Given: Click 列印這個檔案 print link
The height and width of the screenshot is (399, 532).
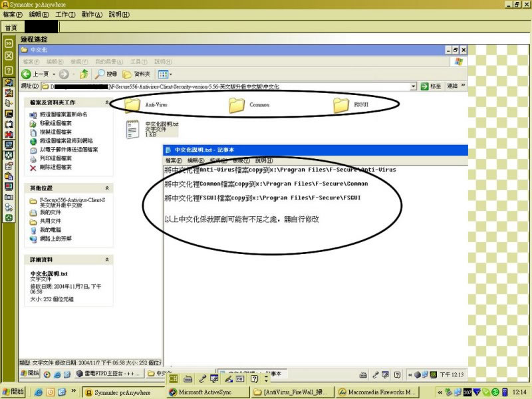Looking at the screenshot, I should coord(56,158).
